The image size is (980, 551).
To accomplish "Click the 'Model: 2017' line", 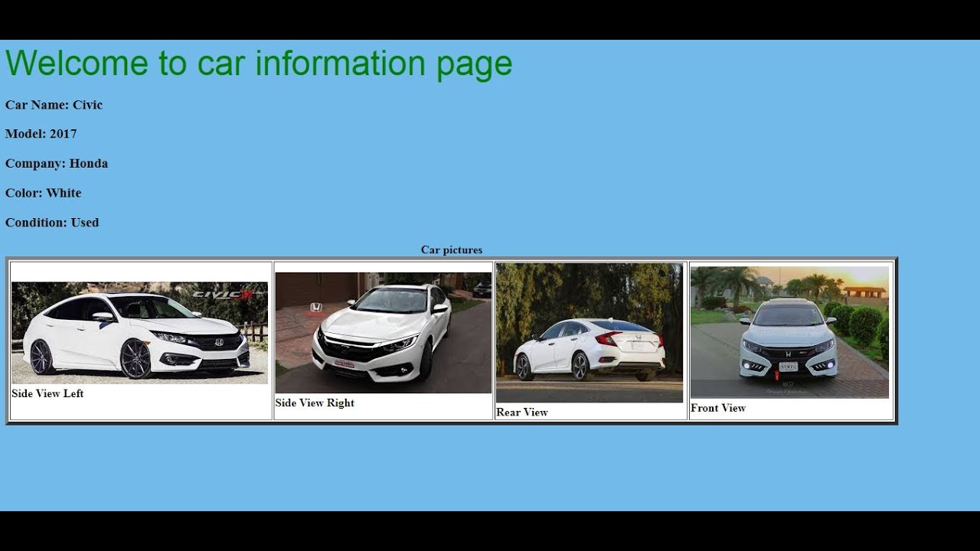I will [x=41, y=134].
